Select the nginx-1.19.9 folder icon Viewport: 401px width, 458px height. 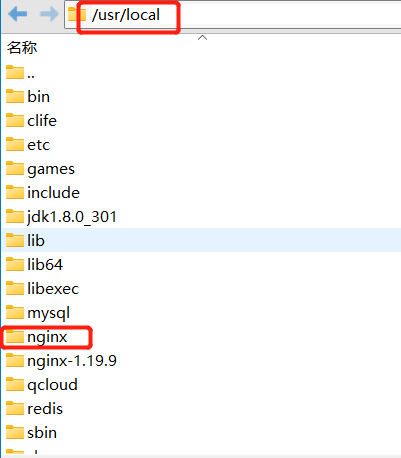pos(15,361)
